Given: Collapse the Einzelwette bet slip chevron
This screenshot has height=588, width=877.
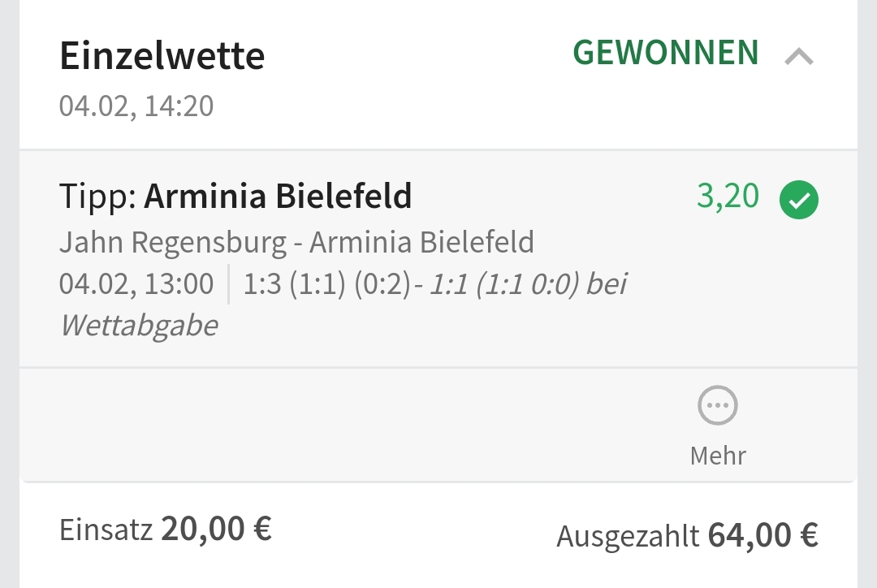Looking at the screenshot, I should click(x=799, y=57).
